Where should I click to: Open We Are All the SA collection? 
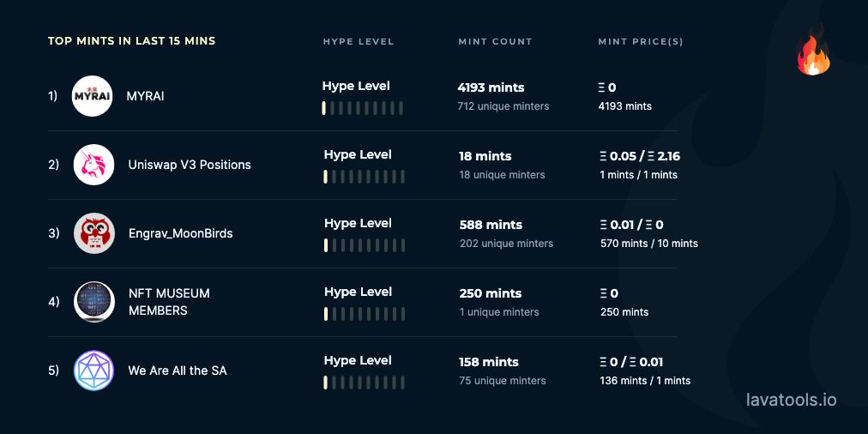coord(178,371)
